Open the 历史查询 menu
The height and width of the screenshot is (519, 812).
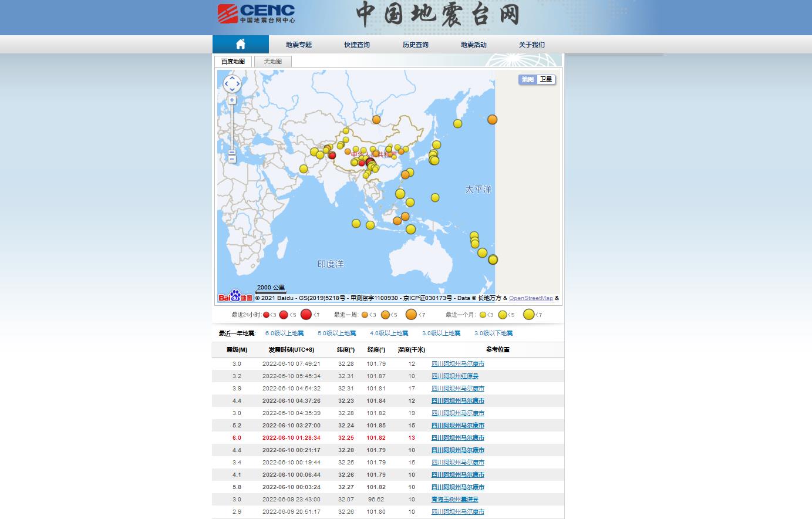click(415, 44)
